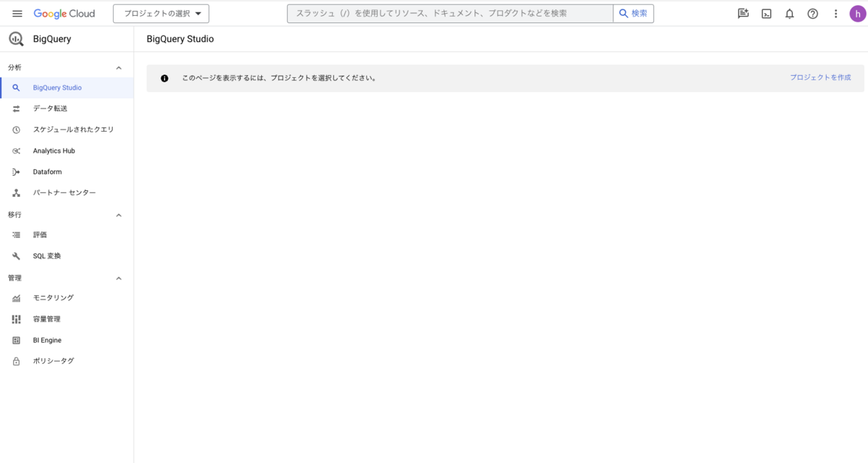Go to Analytics Hub
Viewport: 868px width, 463px height.
pos(67,150)
